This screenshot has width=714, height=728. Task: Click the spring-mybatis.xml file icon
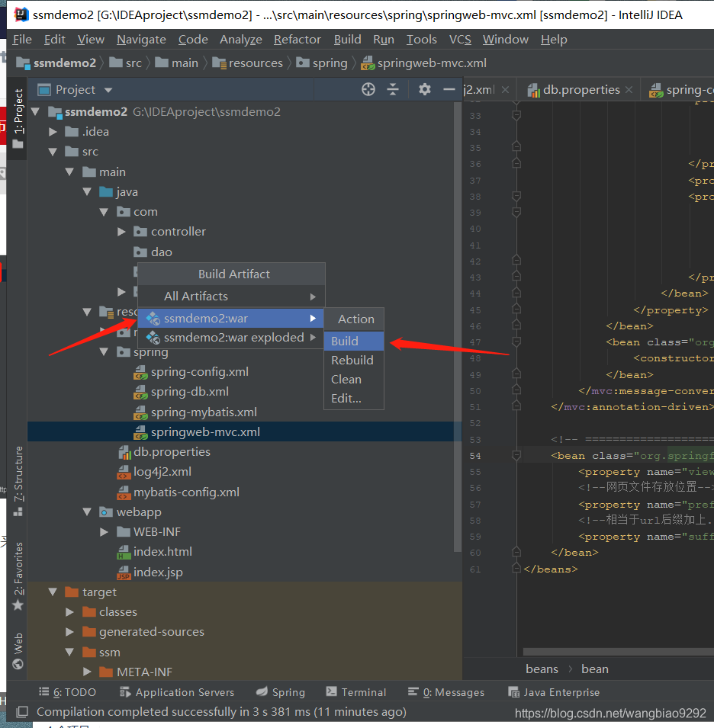(x=141, y=412)
